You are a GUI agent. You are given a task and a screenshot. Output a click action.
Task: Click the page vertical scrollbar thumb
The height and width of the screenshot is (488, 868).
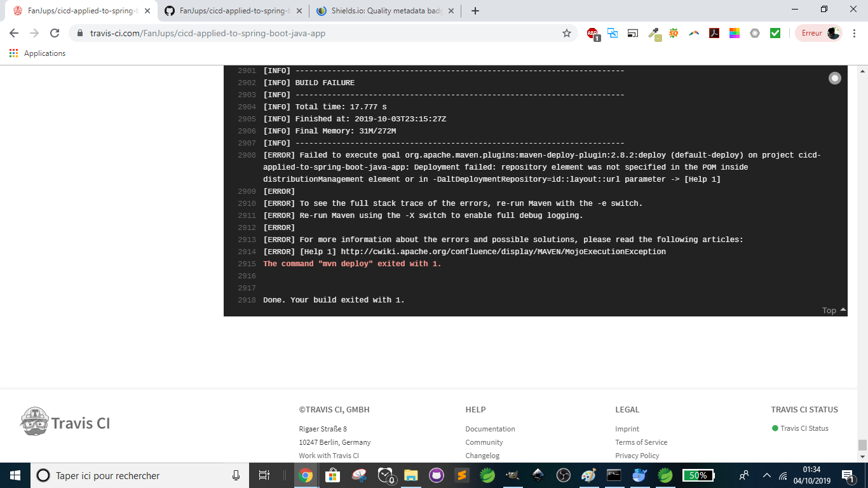click(x=862, y=445)
